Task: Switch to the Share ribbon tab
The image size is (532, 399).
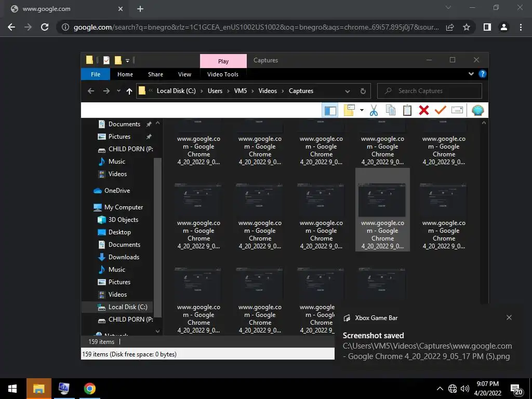Action: (155, 74)
